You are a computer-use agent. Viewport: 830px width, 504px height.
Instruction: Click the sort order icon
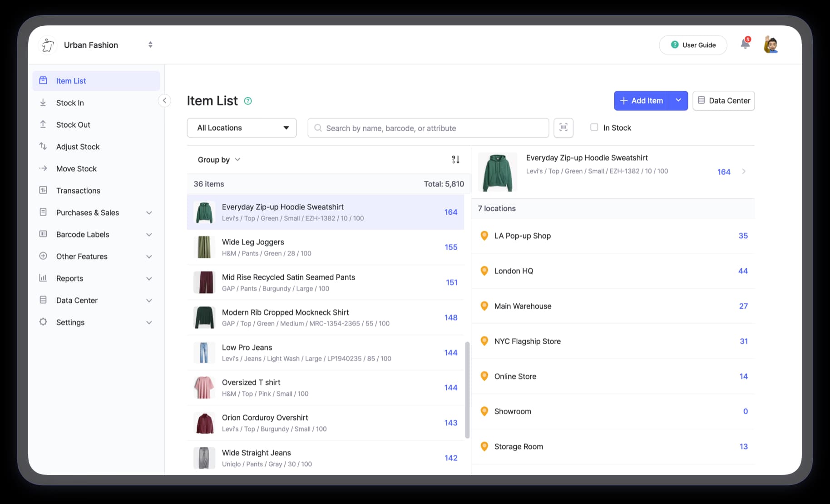(455, 159)
